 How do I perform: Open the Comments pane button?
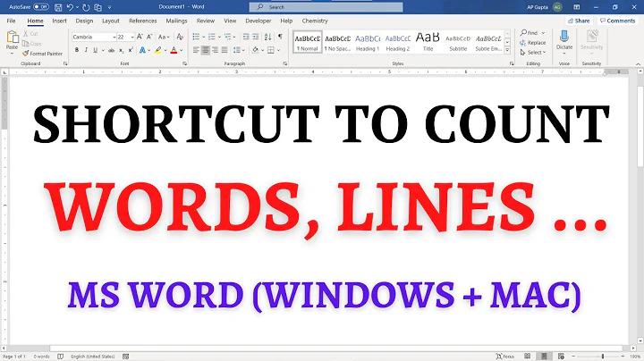[x=617, y=21]
